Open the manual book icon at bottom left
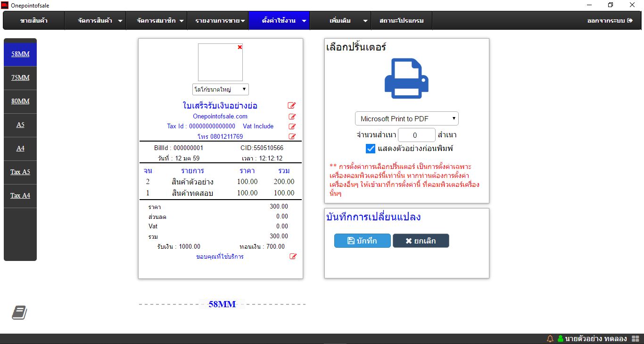 coord(19,312)
